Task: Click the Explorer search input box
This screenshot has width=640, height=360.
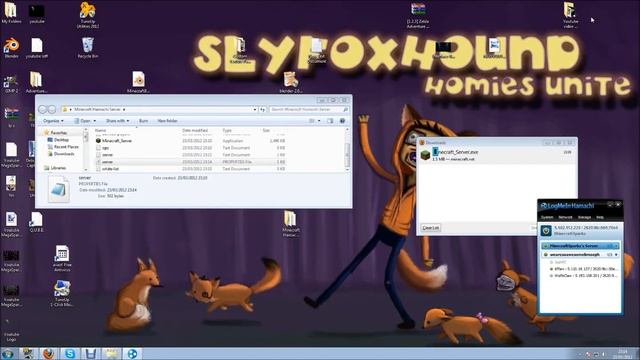Action: tap(309, 109)
